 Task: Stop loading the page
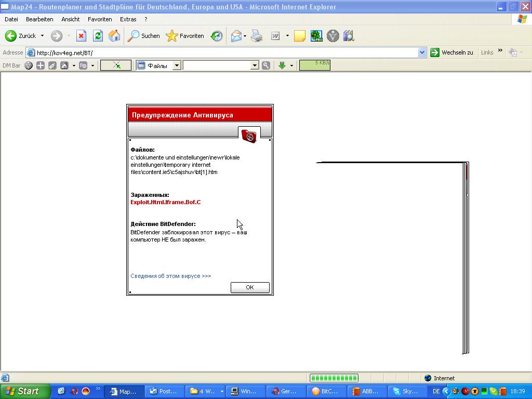pos(81,36)
